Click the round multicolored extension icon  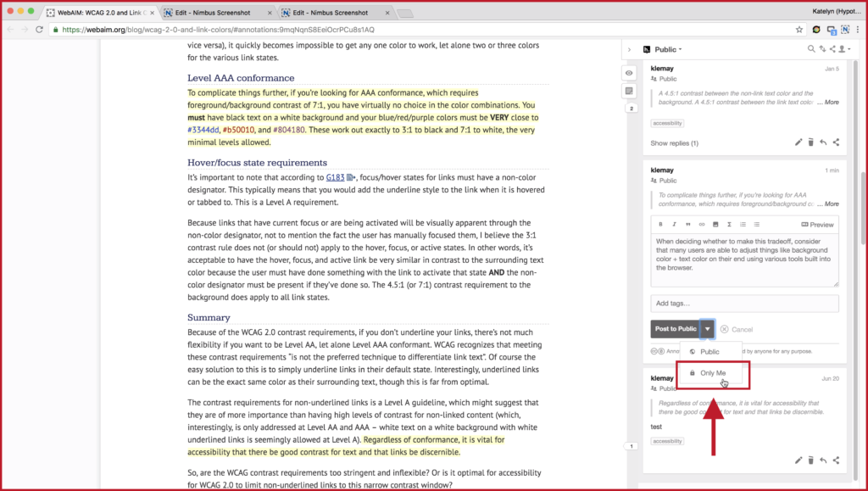click(x=816, y=30)
